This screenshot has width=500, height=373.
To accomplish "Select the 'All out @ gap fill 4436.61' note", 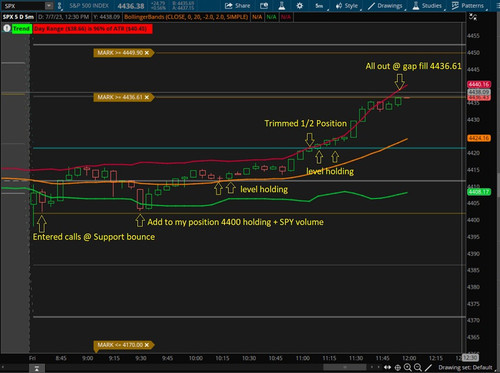I will point(413,66).
